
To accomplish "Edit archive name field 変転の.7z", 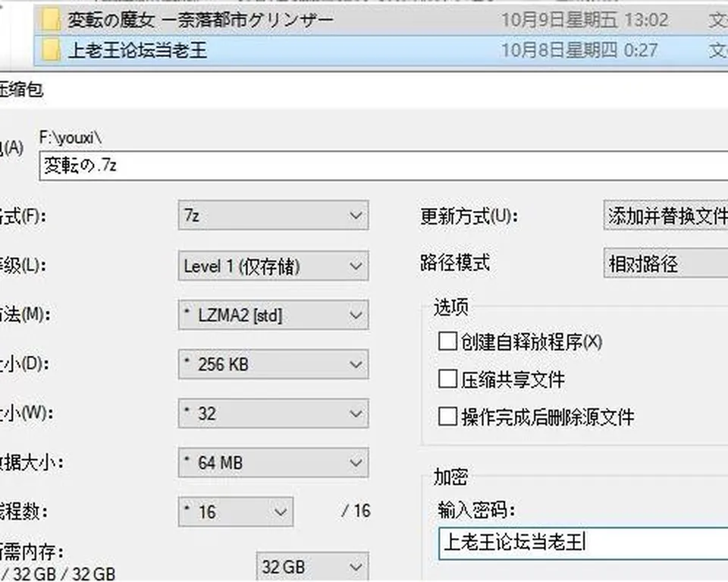I will pos(384,166).
